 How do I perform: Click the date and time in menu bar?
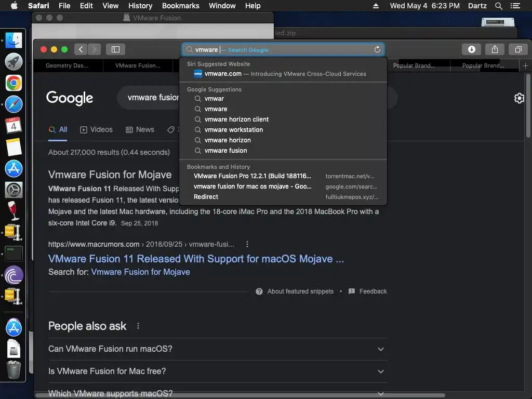click(x=425, y=6)
